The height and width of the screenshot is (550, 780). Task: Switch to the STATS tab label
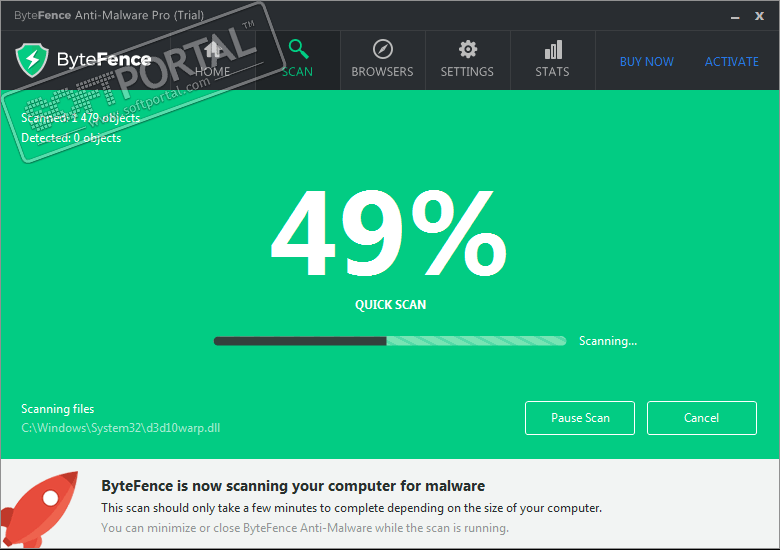[552, 72]
